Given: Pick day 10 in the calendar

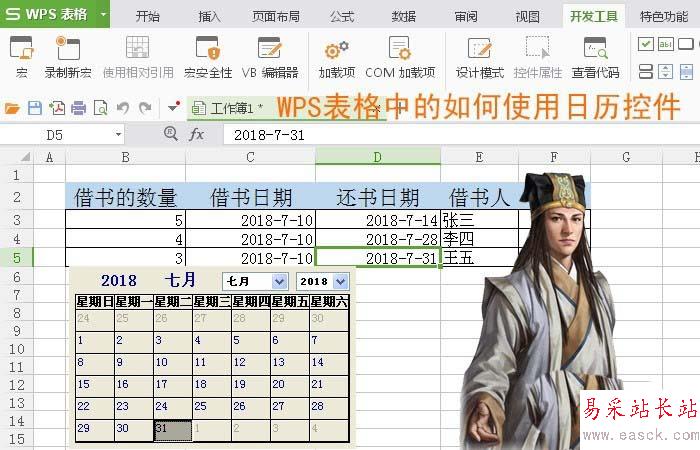Looking at the screenshot, I should coord(173,364).
